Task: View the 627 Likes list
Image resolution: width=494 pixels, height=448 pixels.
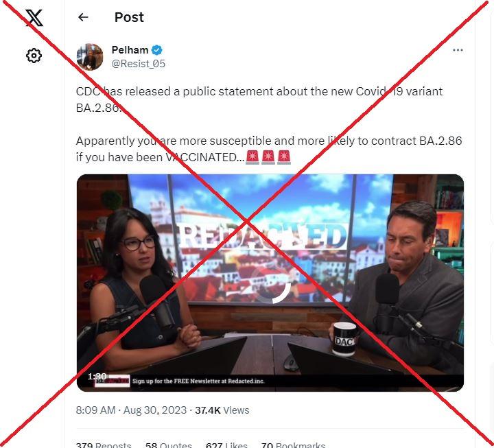Action: coord(226,445)
